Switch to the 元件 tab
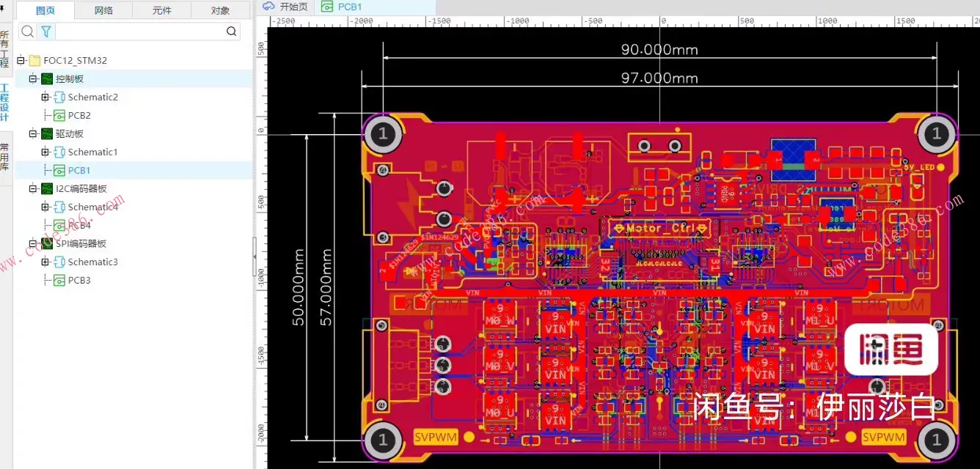 click(x=162, y=10)
